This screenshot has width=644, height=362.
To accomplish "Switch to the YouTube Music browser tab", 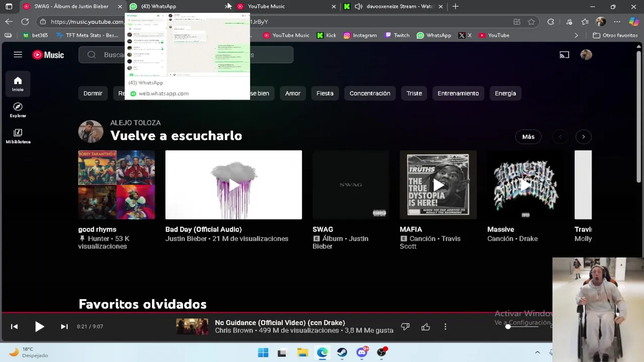I will [x=286, y=7].
